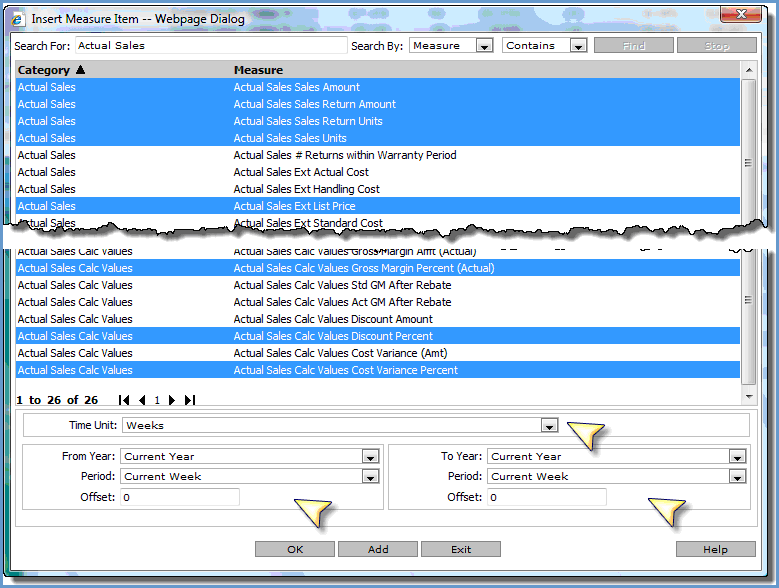779x588 pixels.
Task: Open the Contains match type dropdown
Action: tap(578, 46)
